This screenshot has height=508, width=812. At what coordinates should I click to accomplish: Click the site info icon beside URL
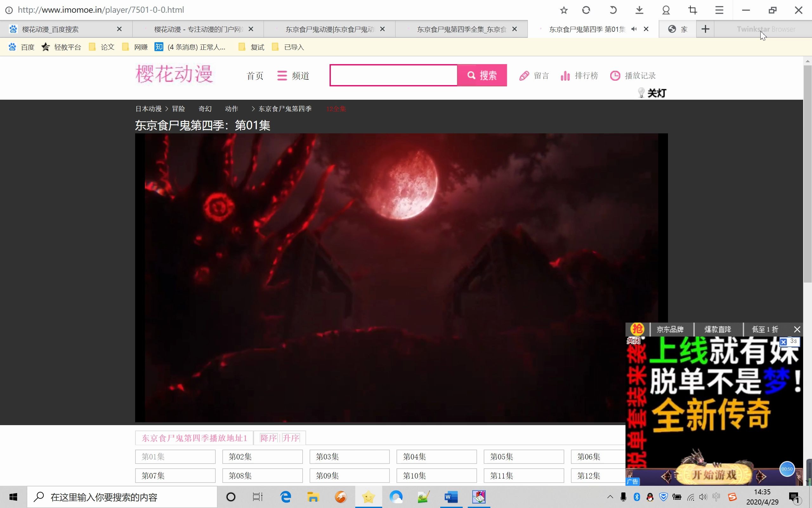[9, 10]
